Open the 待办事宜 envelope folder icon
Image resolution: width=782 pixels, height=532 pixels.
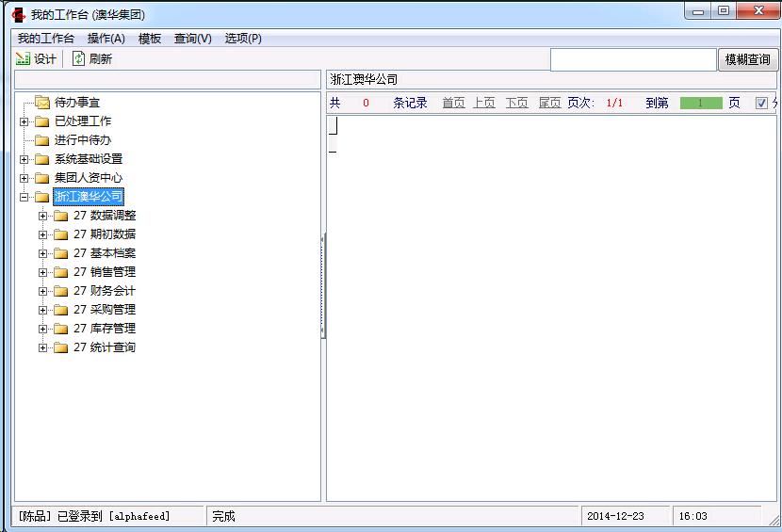(41, 103)
